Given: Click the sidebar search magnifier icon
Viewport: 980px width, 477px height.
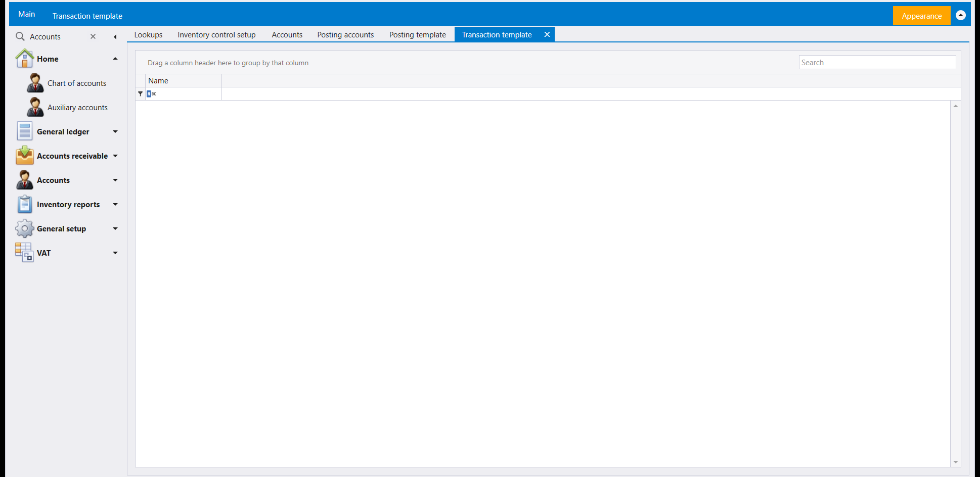Looking at the screenshot, I should [20, 36].
